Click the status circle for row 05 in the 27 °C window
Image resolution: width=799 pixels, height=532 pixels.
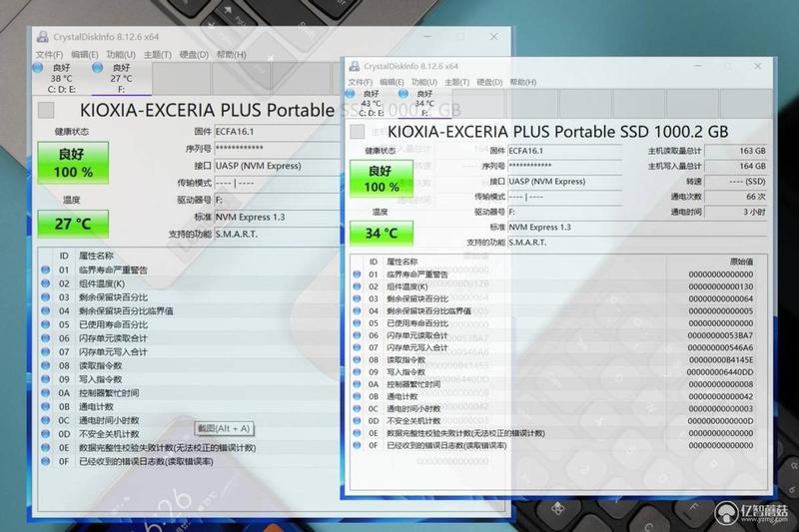46,324
